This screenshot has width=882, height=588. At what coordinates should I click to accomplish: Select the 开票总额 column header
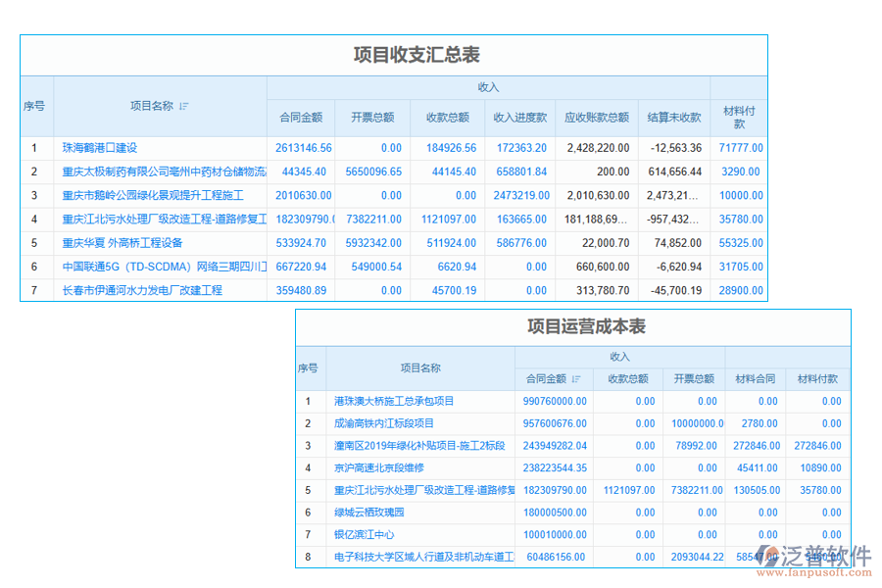tap(373, 118)
